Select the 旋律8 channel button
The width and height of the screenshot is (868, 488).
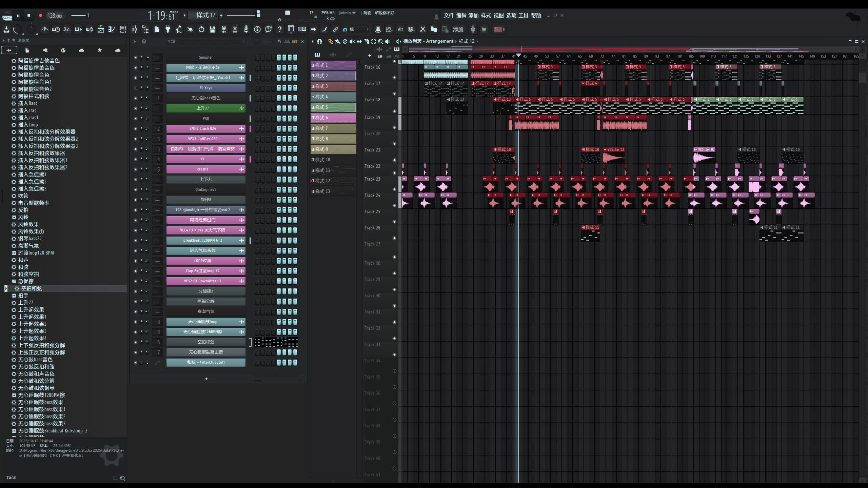point(205,200)
